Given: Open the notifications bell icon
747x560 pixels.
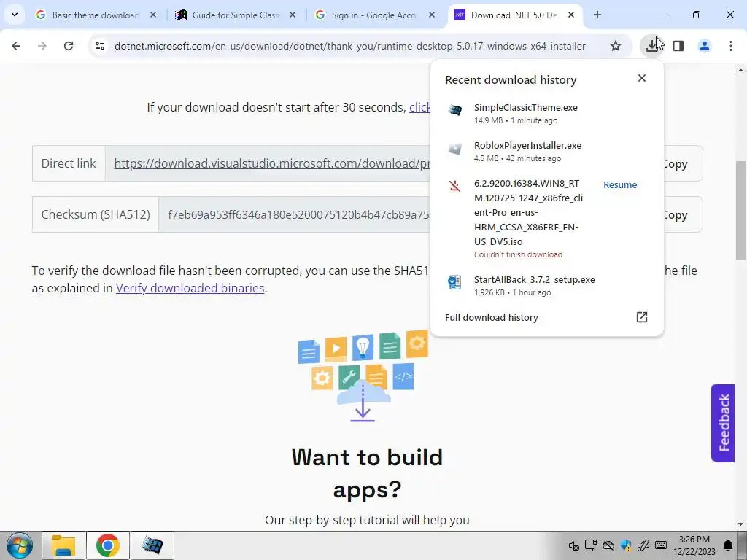Looking at the screenshot, I should [x=728, y=545].
